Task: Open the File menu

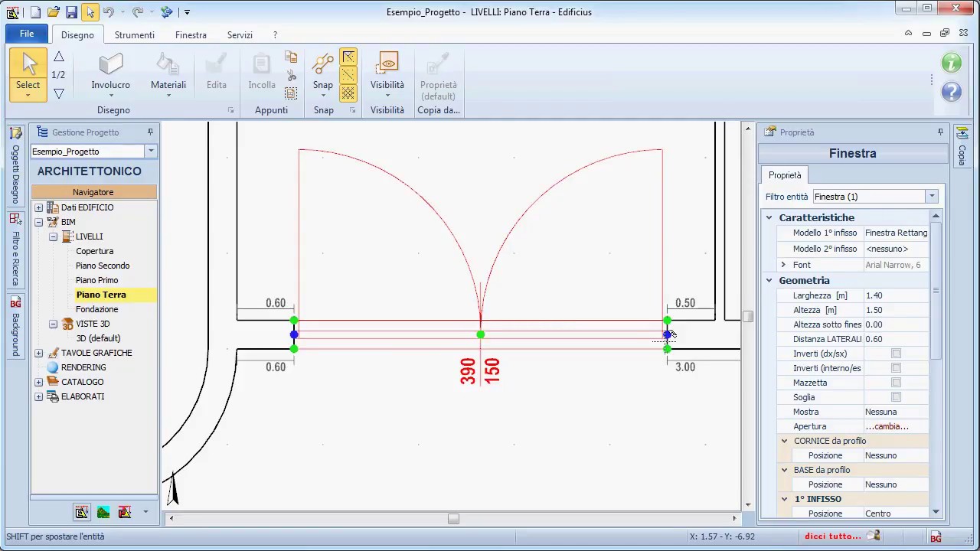Action: (x=27, y=34)
